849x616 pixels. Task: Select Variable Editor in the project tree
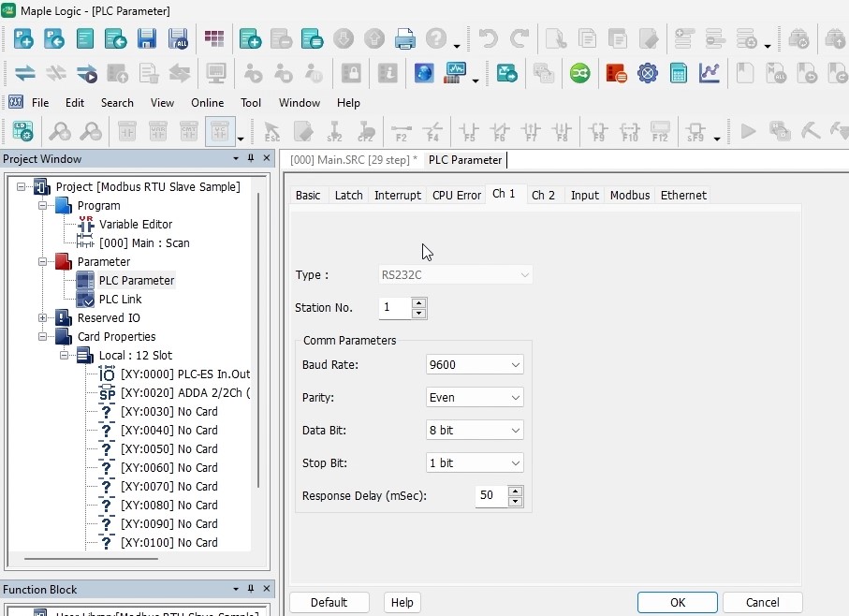pyautogui.click(x=136, y=224)
